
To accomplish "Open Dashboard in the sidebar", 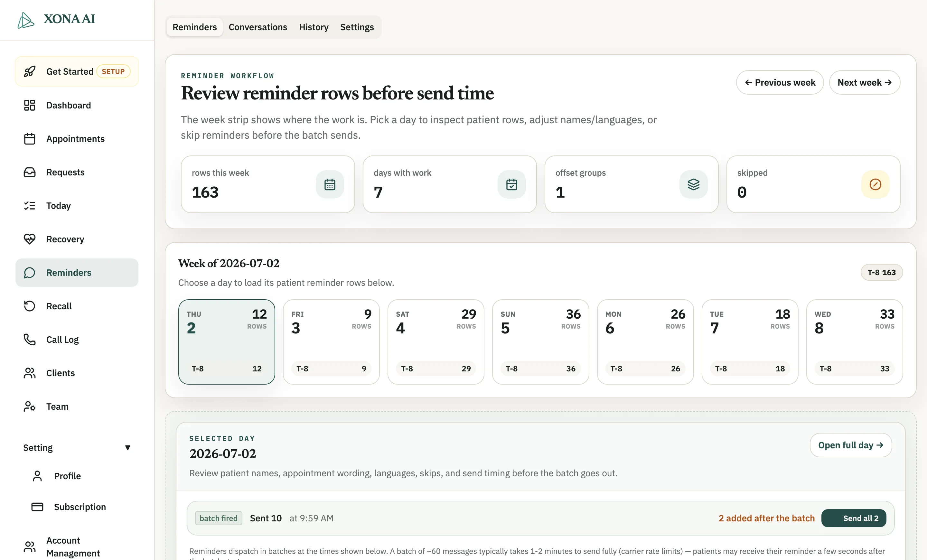I will (77, 105).
